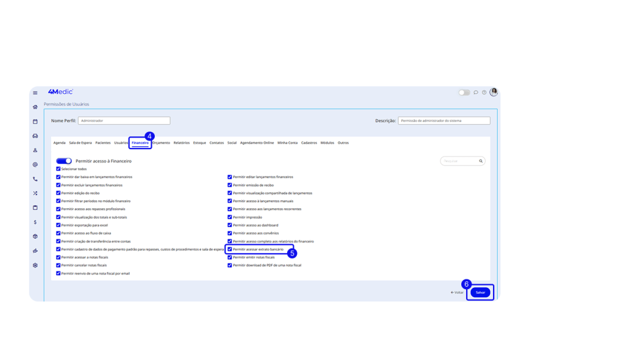Switch to the Financeiro tab
This screenshot has width=624, height=364.
(x=140, y=142)
